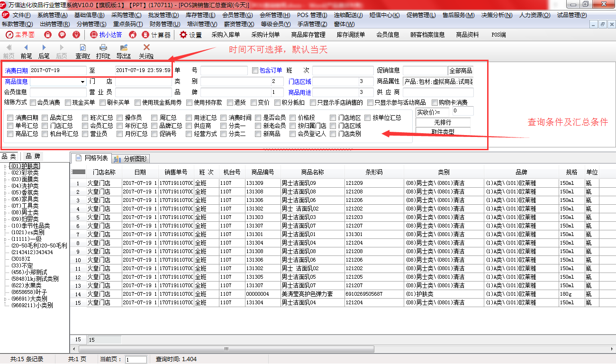
Task: Click the 单号 input field
Action: click(x=224, y=70)
